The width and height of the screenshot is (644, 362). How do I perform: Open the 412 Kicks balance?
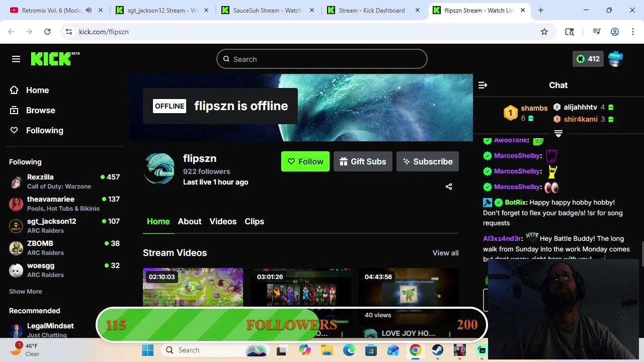588,59
